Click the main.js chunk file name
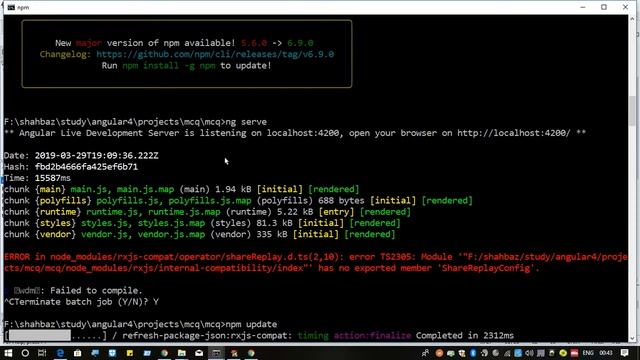Viewport: 640px width, 360px height. [88, 189]
